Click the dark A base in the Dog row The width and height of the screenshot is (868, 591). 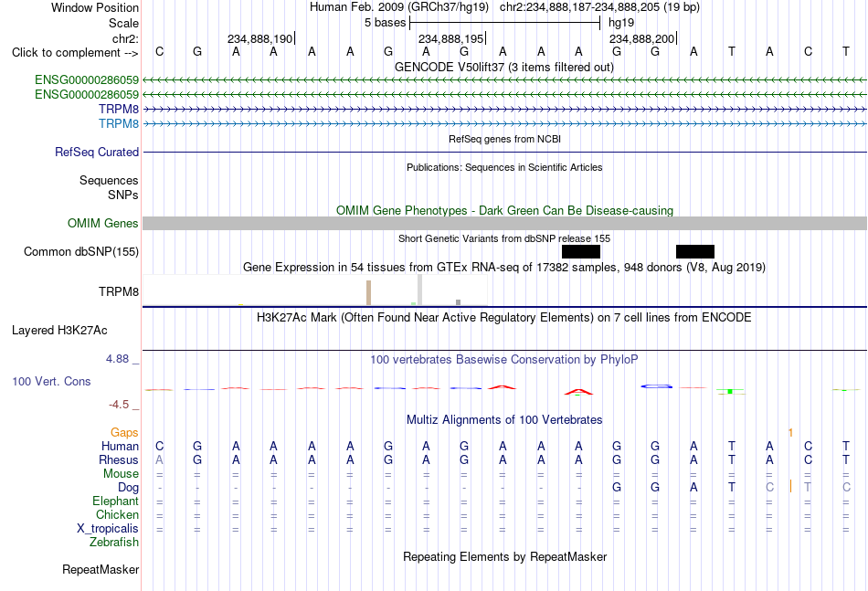[x=693, y=488]
